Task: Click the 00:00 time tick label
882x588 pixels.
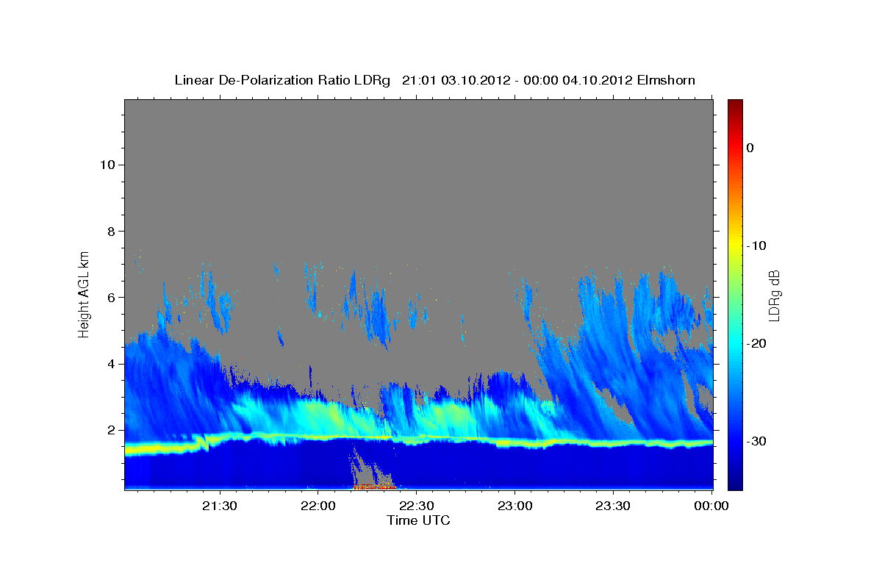Action: click(711, 506)
